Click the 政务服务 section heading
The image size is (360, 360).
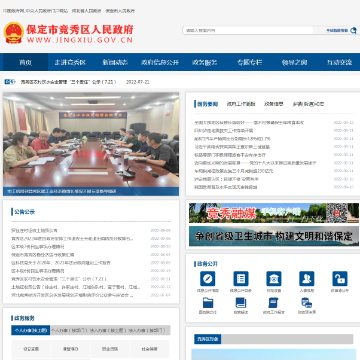click(25, 318)
